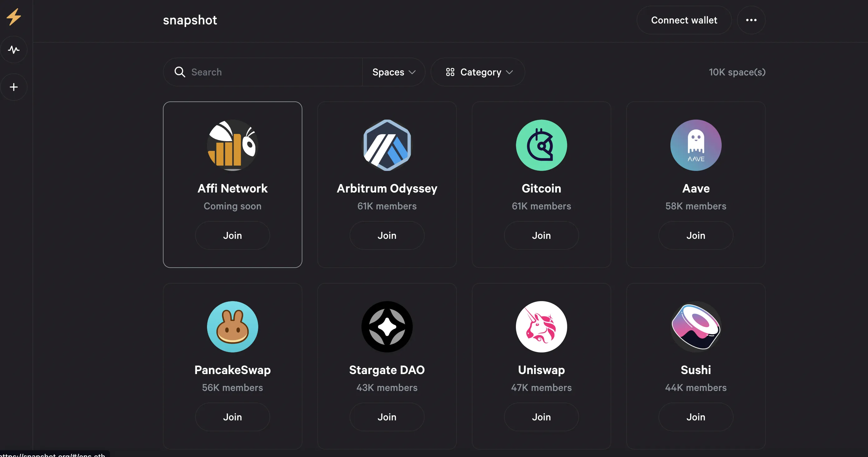
Task: Open the timeline activity pulse icon
Action: [14, 49]
